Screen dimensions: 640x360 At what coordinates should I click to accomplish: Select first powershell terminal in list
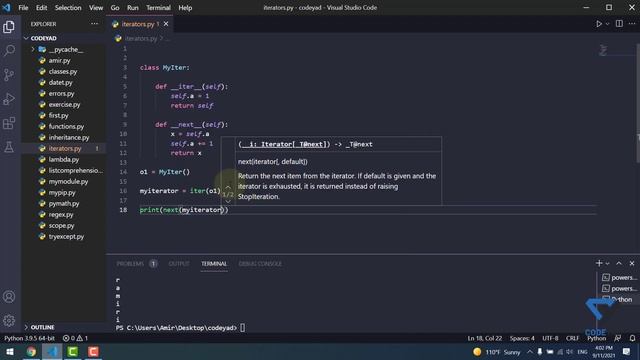619,278
